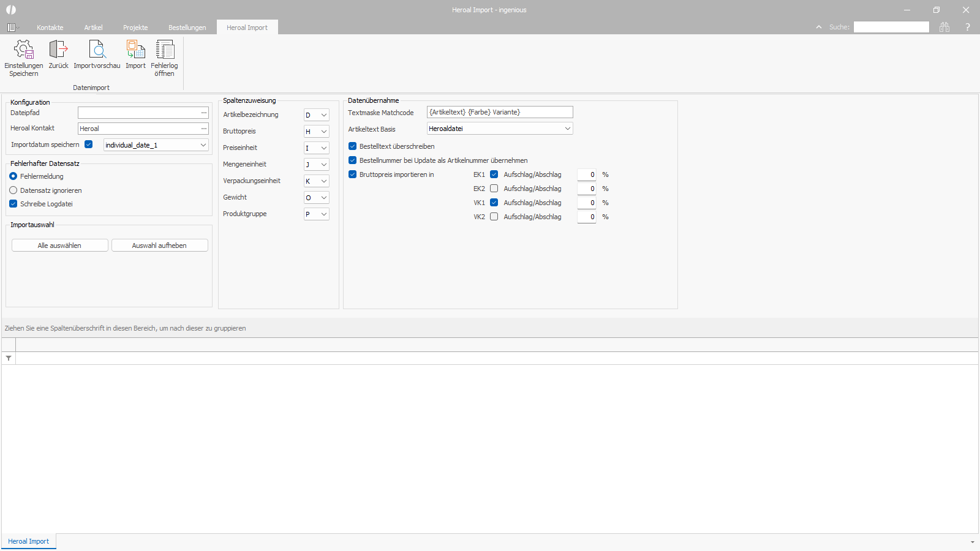Viewport: 980px width, 551px height.
Task: Open the Bestellungen tab
Action: click(x=187, y=28)
